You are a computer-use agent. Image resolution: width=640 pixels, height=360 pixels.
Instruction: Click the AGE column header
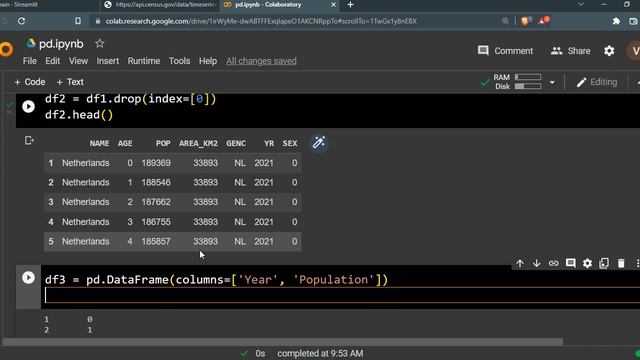[125, 143]
